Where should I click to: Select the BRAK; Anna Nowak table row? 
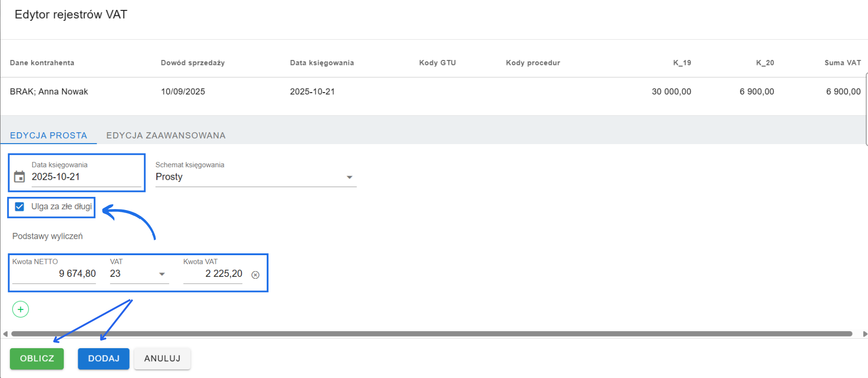(49, 91)
